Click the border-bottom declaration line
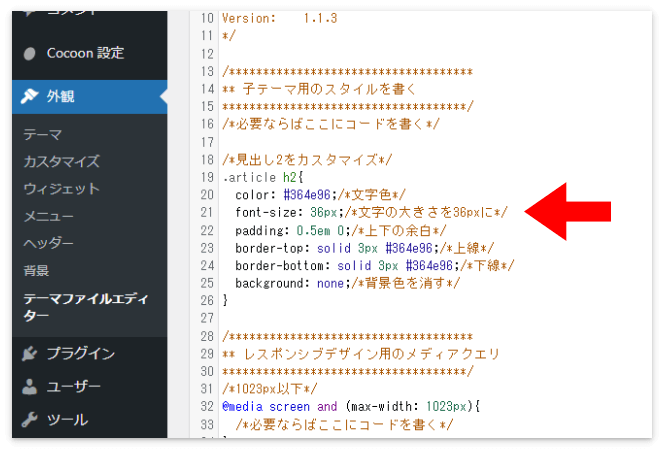The image size is (664, 451). (375, 266)
